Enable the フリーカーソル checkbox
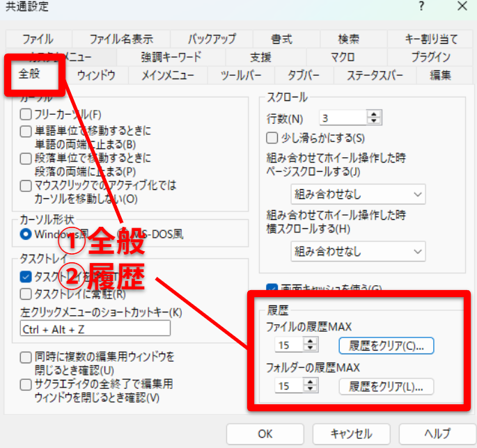 26,114
